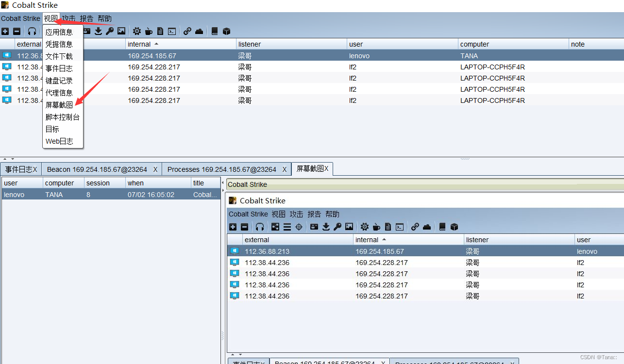624x364 pixels.
Task: Click the document icon for Office macro
Action: [160, 31]
